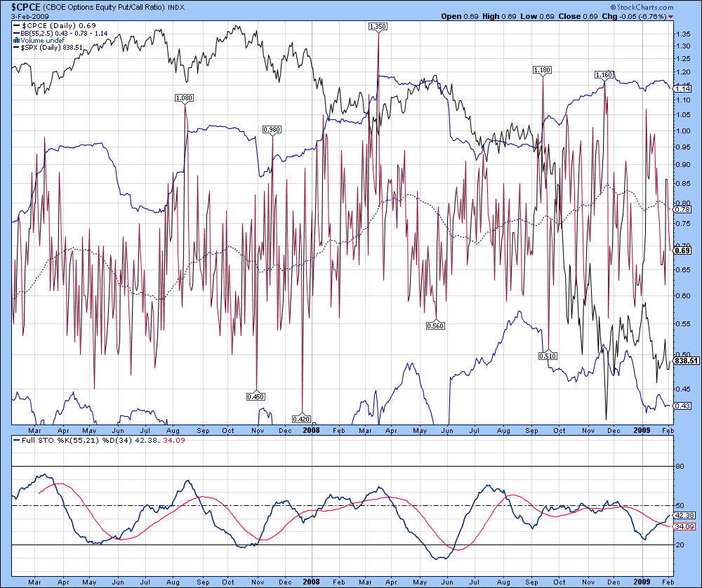Screen dimensions: 702x588
Task: Click the red down-arrow change indicator
Action: pyautogui.click(x=670, y=17)
